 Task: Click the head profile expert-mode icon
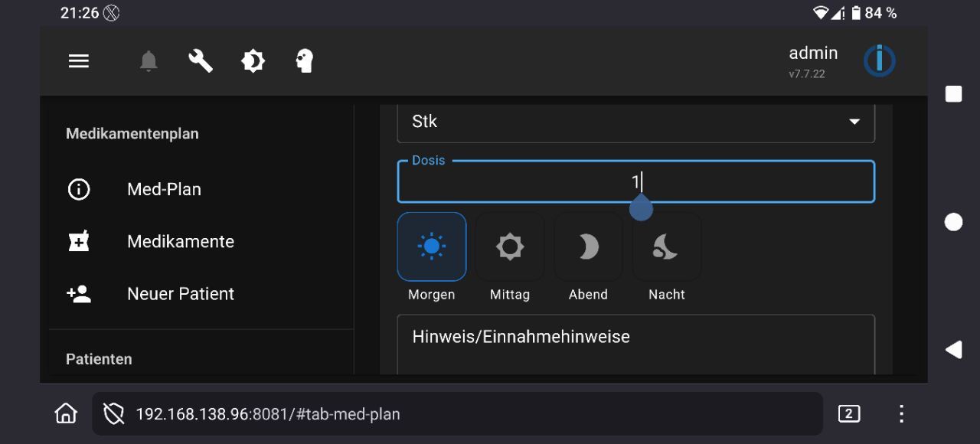click(305, 61)
